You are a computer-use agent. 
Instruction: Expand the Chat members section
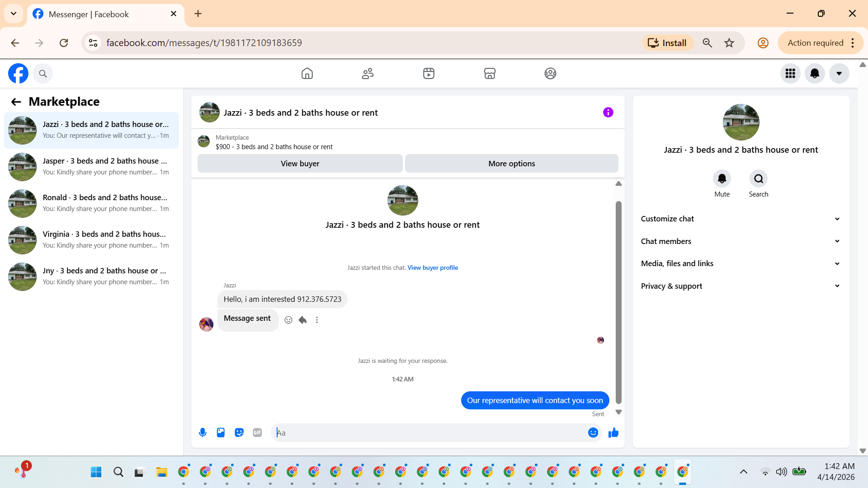(x=741, y=241)
